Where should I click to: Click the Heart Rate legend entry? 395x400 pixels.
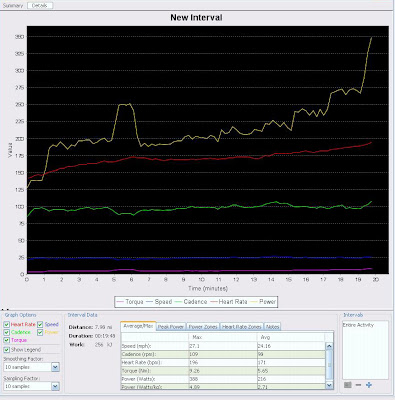pos(228,302)
